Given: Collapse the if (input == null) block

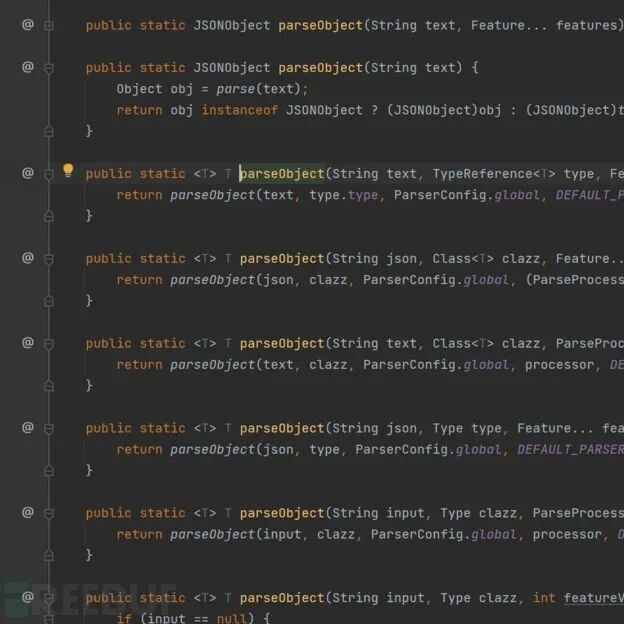Looking at the screenshot, I should coord(49,619).
